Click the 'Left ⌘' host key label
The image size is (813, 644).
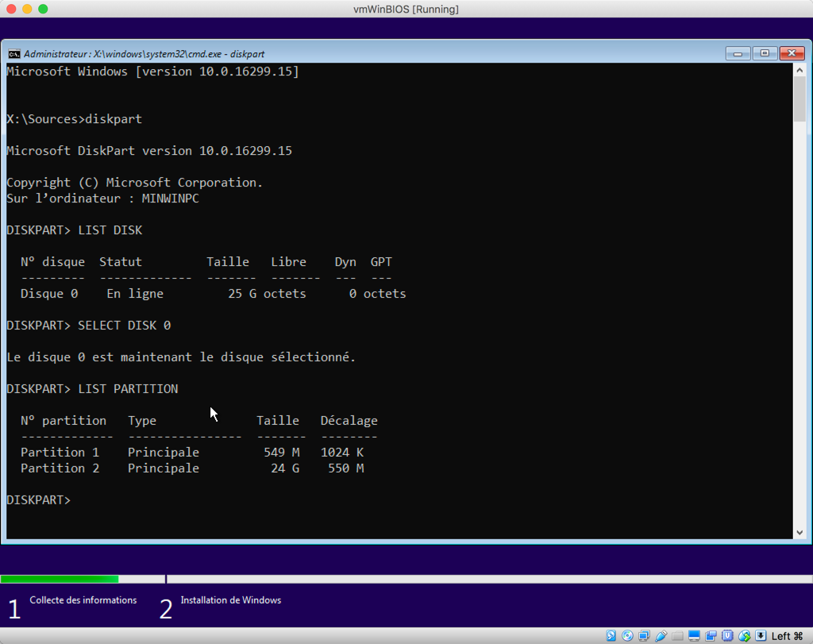pyautogui.click(x=787, y=636)
